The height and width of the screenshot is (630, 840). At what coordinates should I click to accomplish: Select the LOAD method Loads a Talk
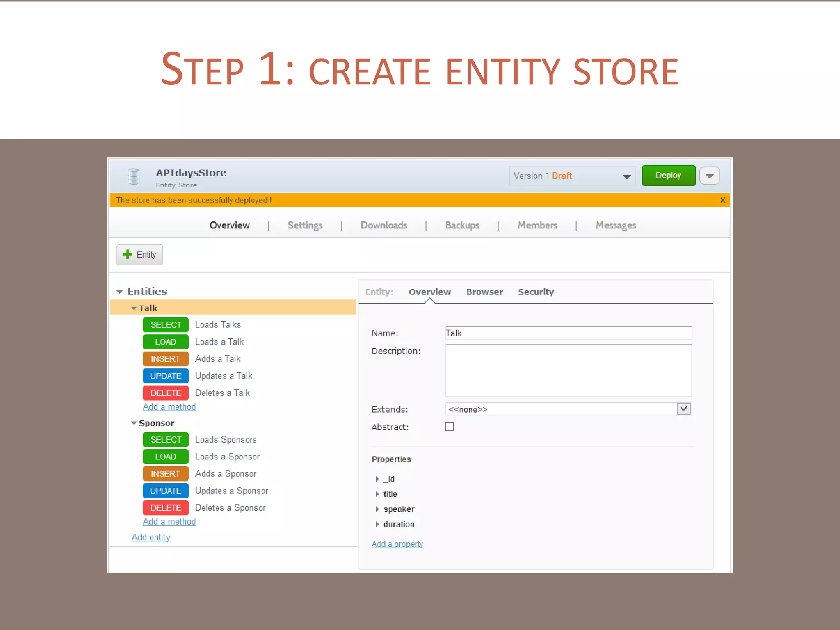coord(166,342)
